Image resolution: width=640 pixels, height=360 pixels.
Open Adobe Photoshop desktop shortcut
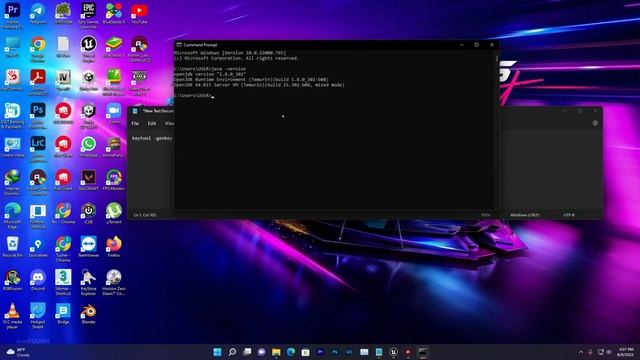38,116
